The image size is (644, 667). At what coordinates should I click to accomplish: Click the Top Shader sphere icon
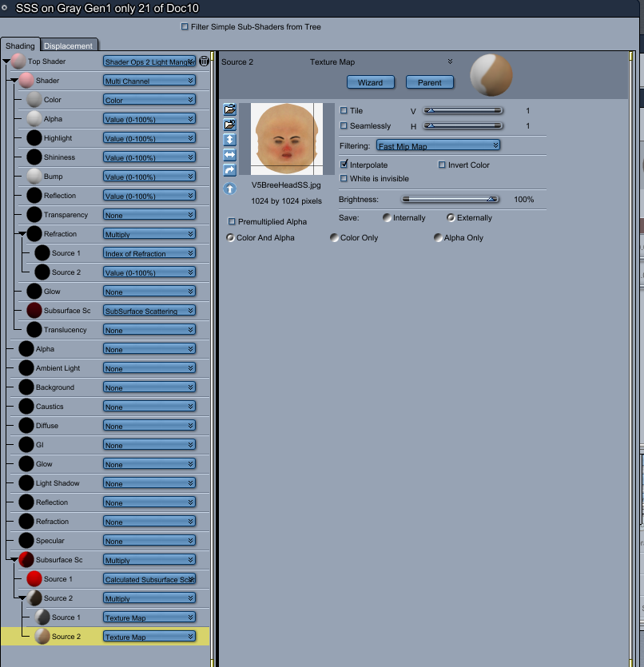[x=18, y=62]
